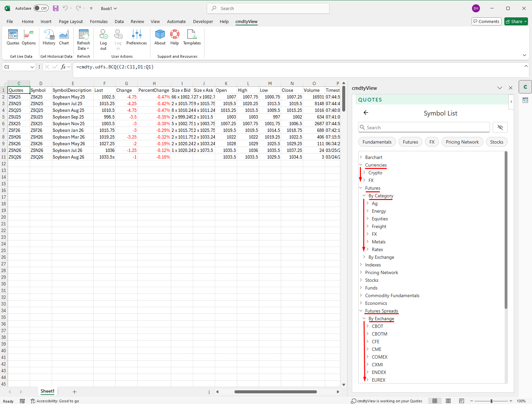Expand the Metals category node
The height and width of the screenshot is (404, 532).
pos(368,241)
